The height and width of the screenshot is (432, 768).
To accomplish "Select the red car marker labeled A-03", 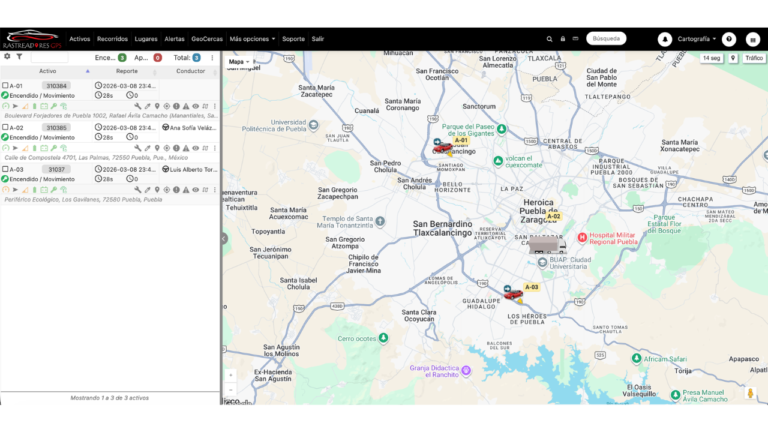I will click(513, 294).
